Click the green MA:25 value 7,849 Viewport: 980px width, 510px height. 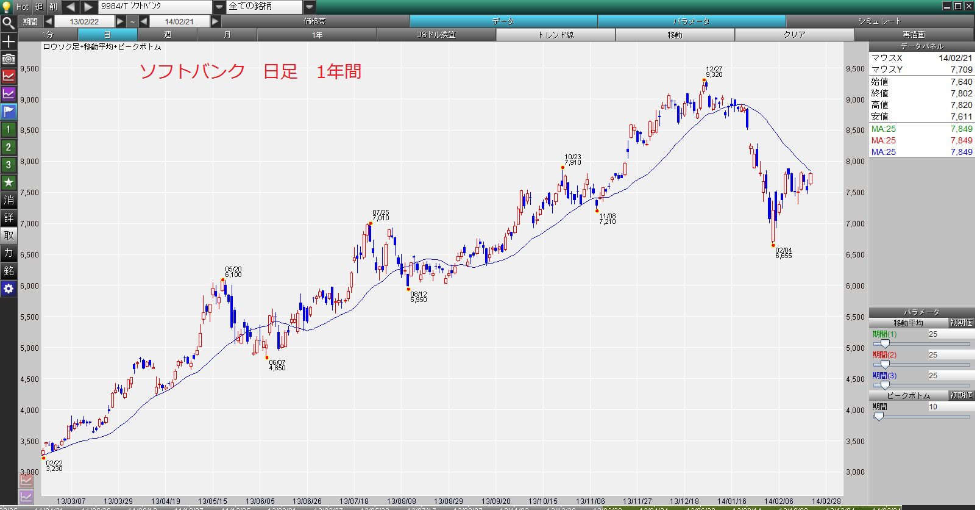962,129
